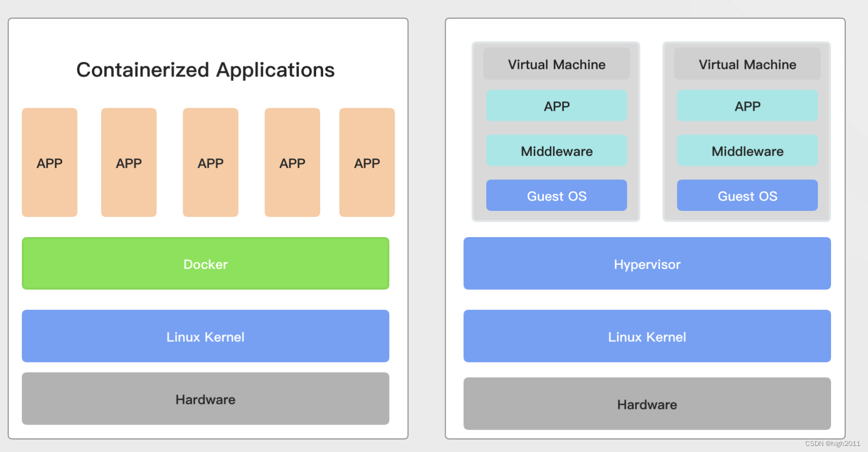Viewport: 868px width, 452px height.
Task: Select Hardware block in the Containerized Applications panel
Action: (x=205, y=399)
